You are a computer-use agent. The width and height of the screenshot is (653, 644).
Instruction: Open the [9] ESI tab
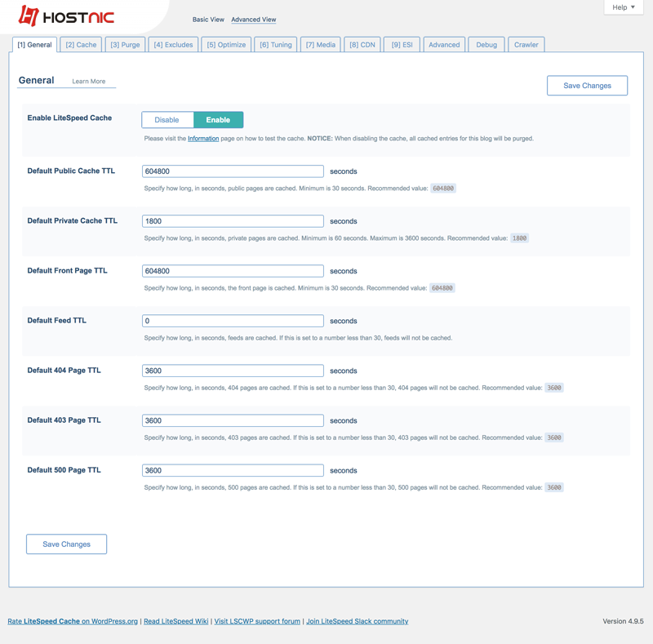click(402, 45)
